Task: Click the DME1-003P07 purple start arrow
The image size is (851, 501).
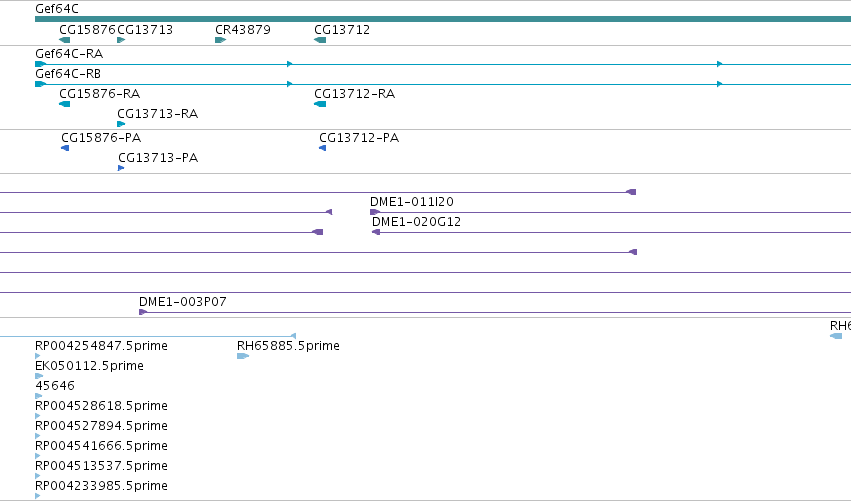Action: point(143,312)
